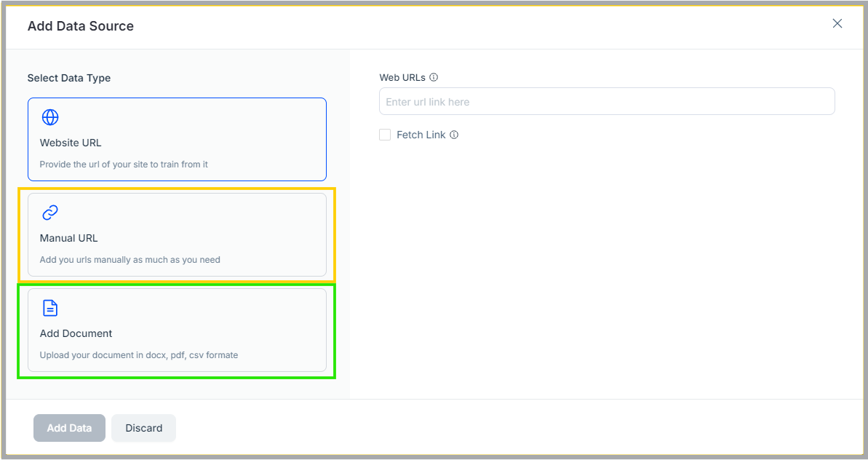Focus the 'Enter url link here' field
This screenshot has width=868, height=460.
click(x=606, y=102)
